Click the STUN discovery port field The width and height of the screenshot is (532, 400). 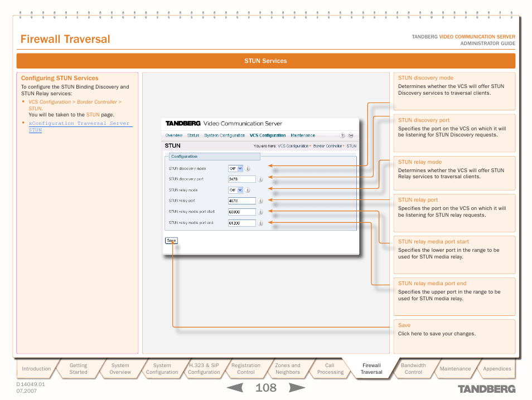[242, 179]
